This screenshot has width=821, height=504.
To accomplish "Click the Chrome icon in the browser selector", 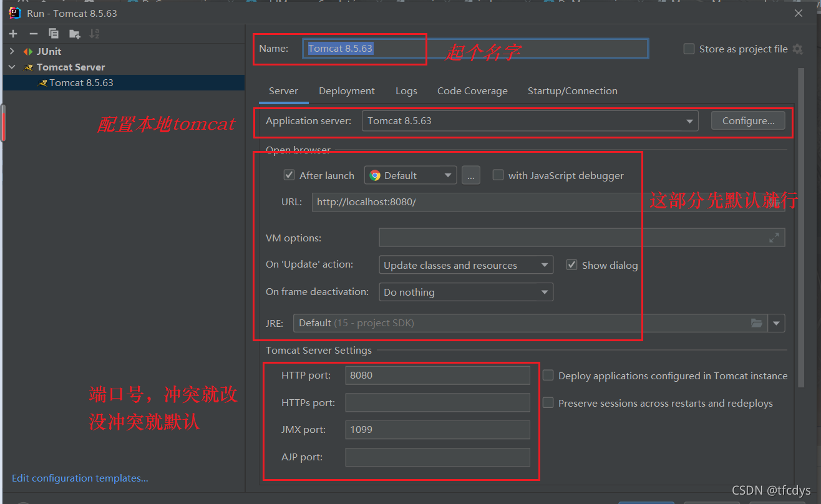I will 375,175.
